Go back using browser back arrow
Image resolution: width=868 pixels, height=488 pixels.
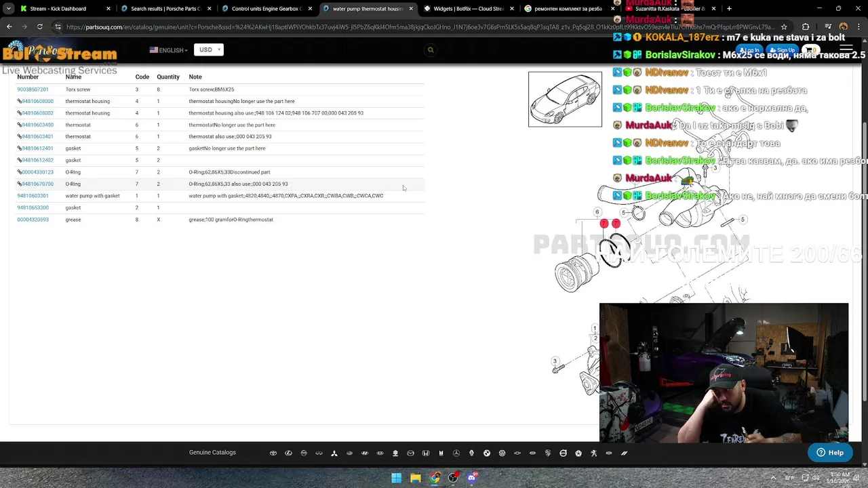pos(9,26)
